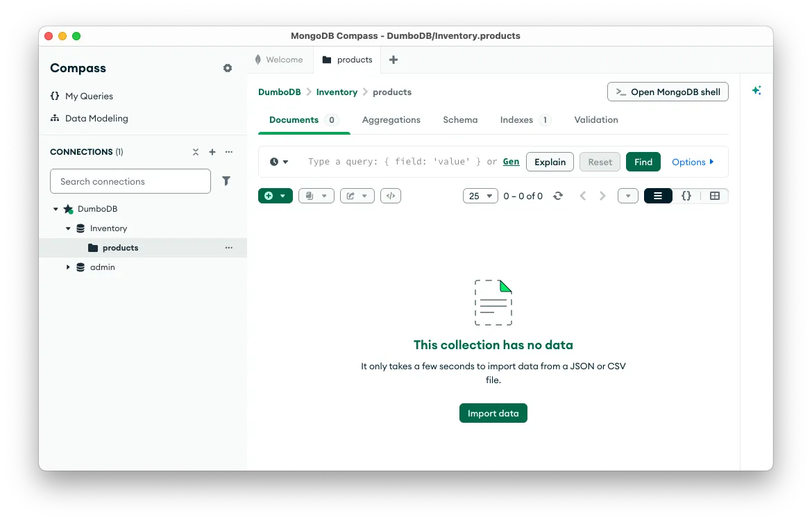Focus the Search connections field
812x522 pixels.
coord(130,181)
